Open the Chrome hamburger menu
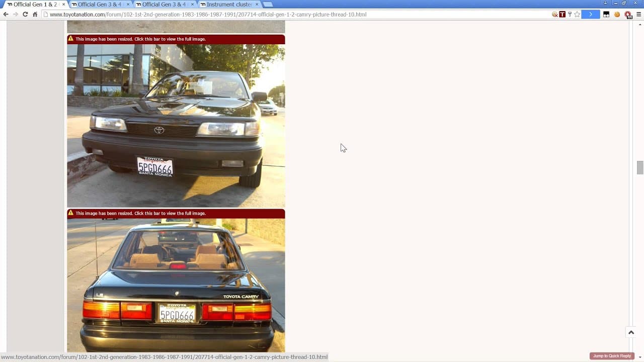The width and height of the screenshot is (644, 362). pyautogui.click(x=638, y=15)
